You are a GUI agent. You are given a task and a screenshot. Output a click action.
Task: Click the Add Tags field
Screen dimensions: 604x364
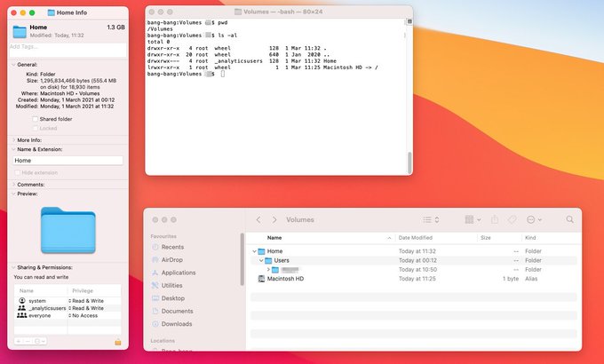(68, 50)
